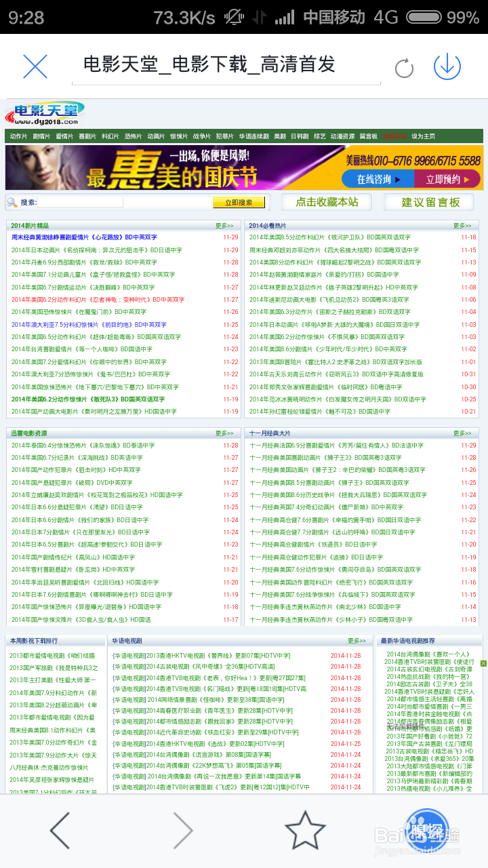Image resolution: width=488 pixels, height=868 pixels.
Task: Open 八月经典休.杰克曼动作惊悚片 link
Action: tap(48, 767)
